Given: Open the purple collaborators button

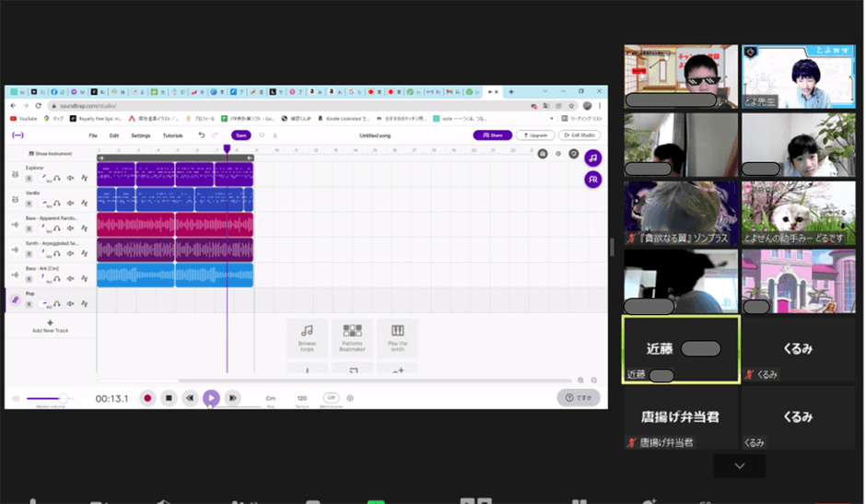Looking at the screenshot, I should pos(592,179).
